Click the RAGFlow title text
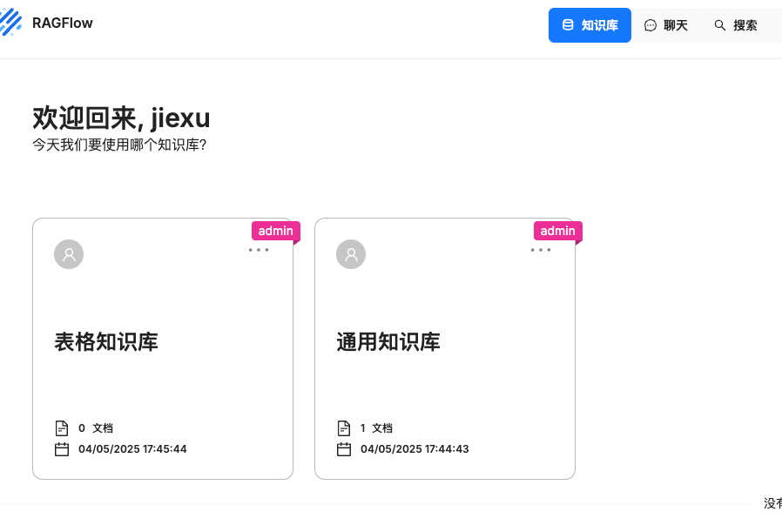Viewport: 782px width, 532px height. (63, 24)
